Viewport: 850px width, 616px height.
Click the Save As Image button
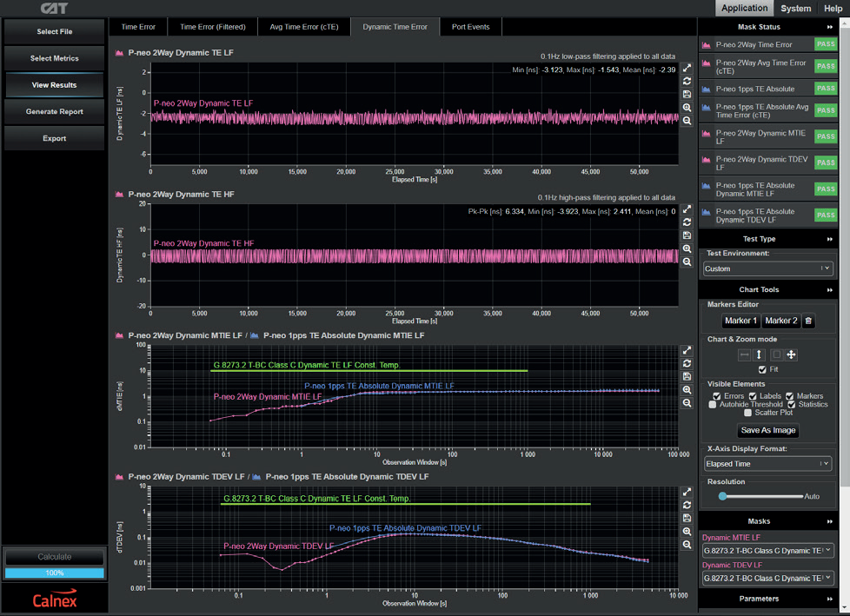(767, 430)
